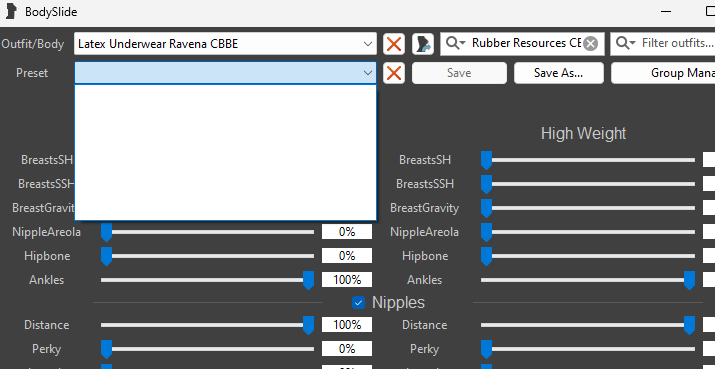Screen dimensions: 715x369
Task: Click the low weight Ankles label
Action: click(47, 280)
